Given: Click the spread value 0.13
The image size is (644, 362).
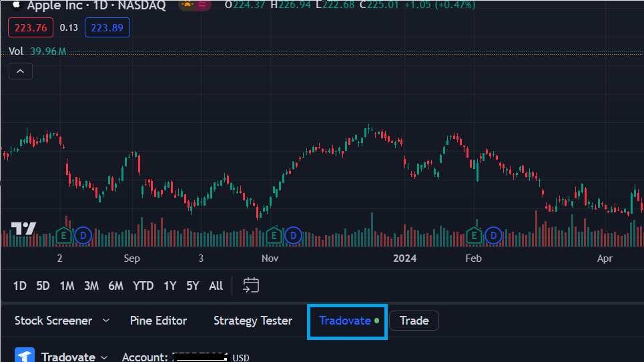Looking at the screenshot, I should click(69, 27).
